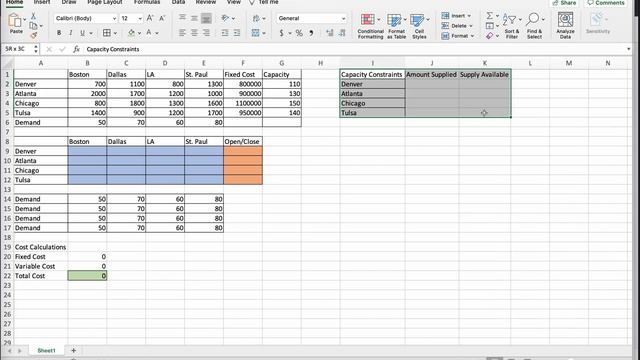Increase cell indent
Screen dimensions: 640x360
click(237, 33)
